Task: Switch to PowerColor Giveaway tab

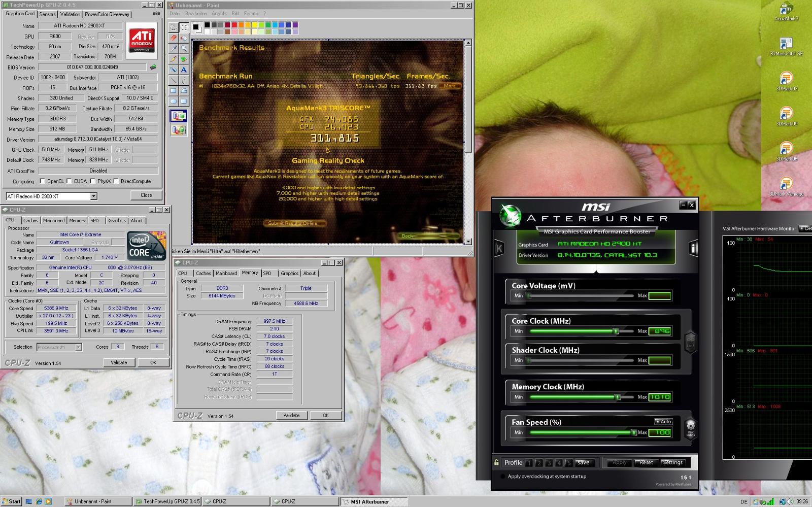Action: (x=107, y=14)
